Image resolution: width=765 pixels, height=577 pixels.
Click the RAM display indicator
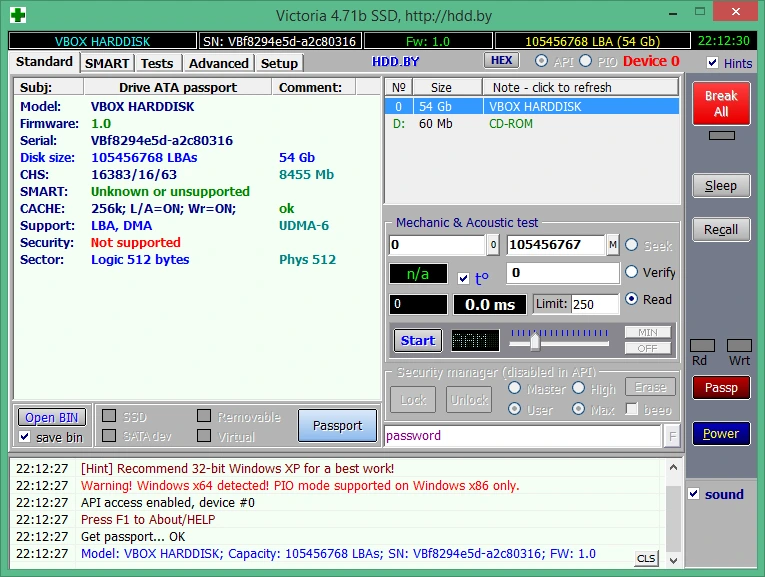(x=475, y=340)
